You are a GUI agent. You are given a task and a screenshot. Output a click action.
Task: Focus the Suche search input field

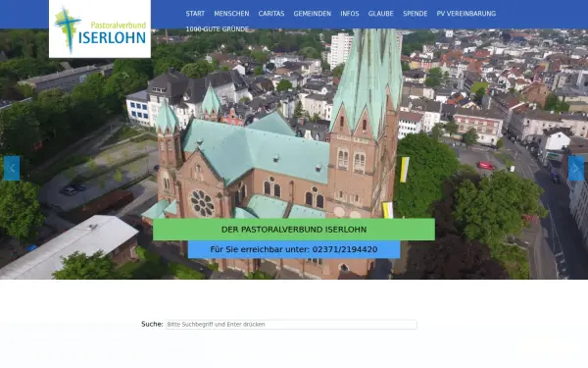pyautogui.click(x=291, y=325)
